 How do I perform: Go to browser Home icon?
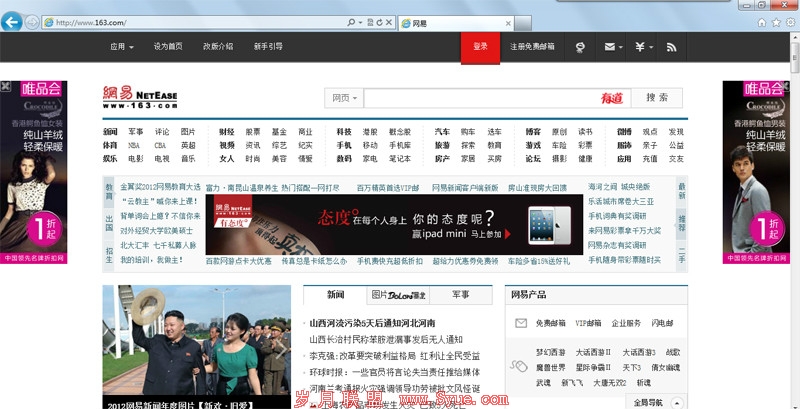(x=762, y=22)
